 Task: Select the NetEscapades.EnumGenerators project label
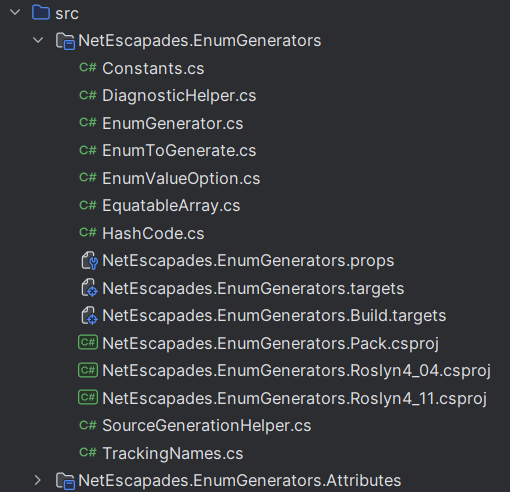pyautogui.click(x=200, y=41)
